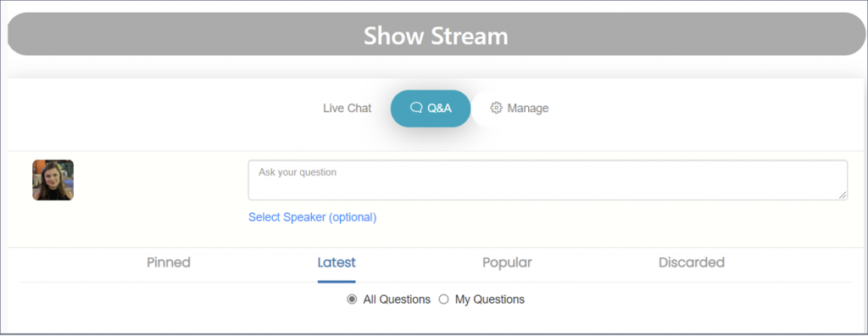Click the user profile picture
This screenshot has height=336, width=868.
click(x=53, y=180)
